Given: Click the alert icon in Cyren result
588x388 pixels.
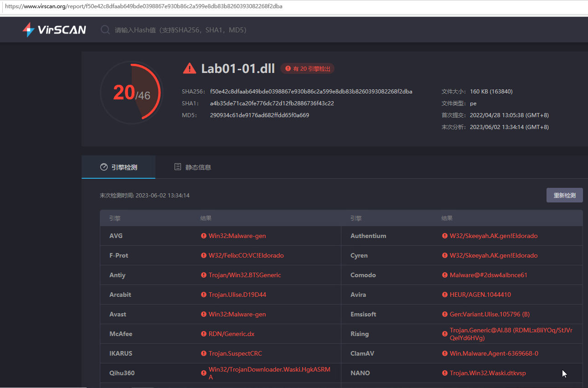Looking at the screenshot, I should [x=445, y=256].
